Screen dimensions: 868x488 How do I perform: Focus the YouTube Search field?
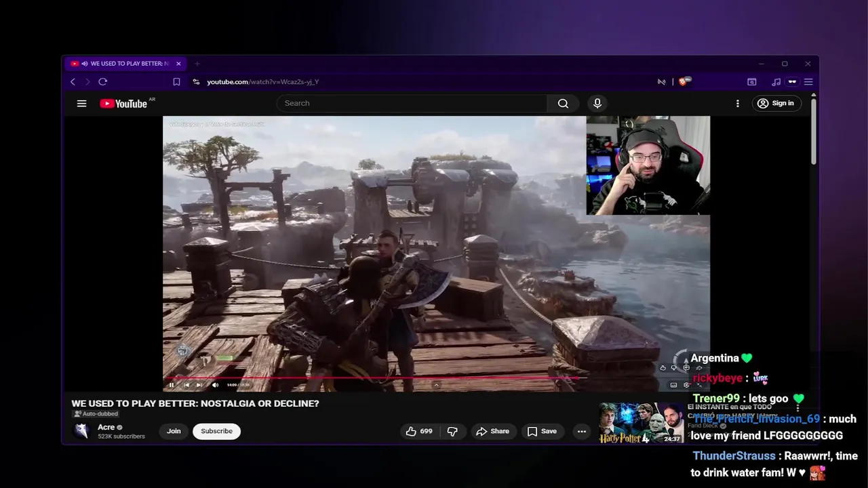click(412, 103)
